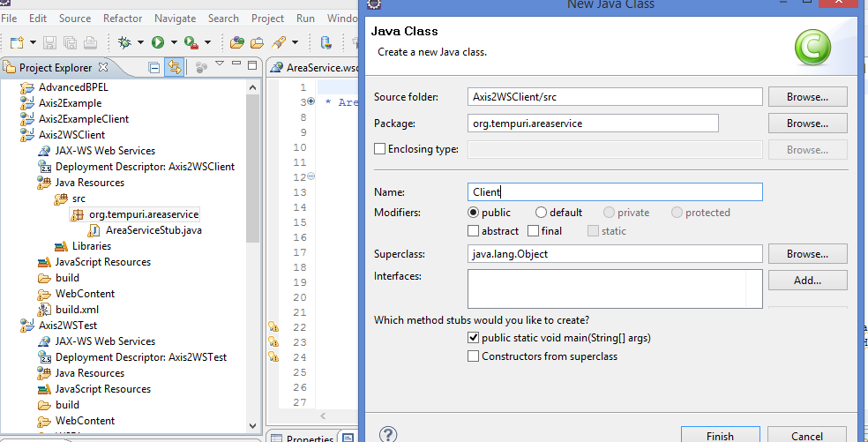Open the Search tool dropdown arrow

coord(295,42)
